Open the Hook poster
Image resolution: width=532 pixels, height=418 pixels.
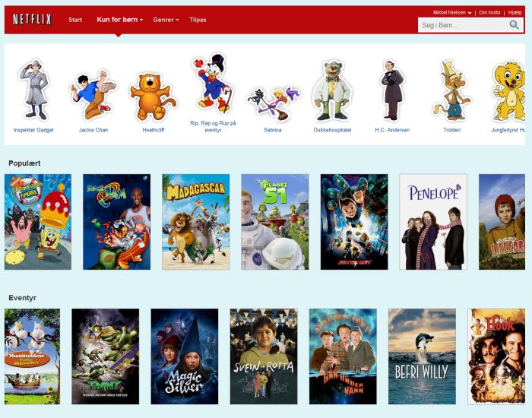[496, 356]
